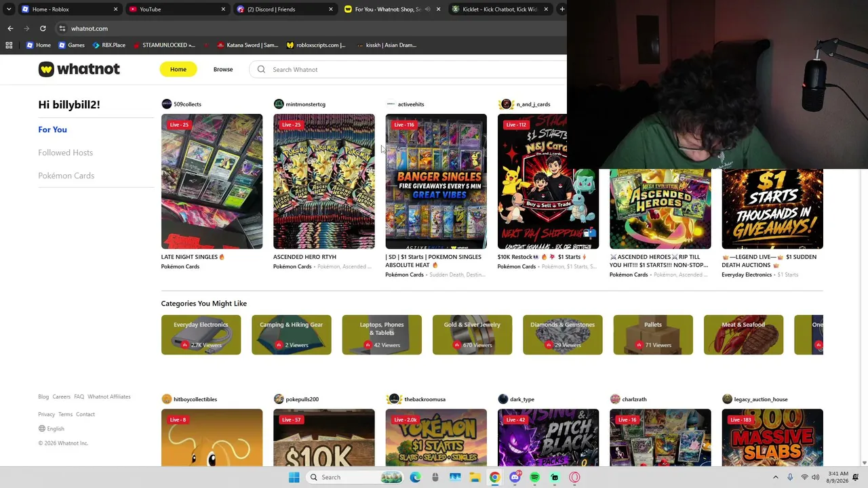The height and width of the screenshot is (488, 868).
Task: Close the YouTube tab
Action: 223,9
